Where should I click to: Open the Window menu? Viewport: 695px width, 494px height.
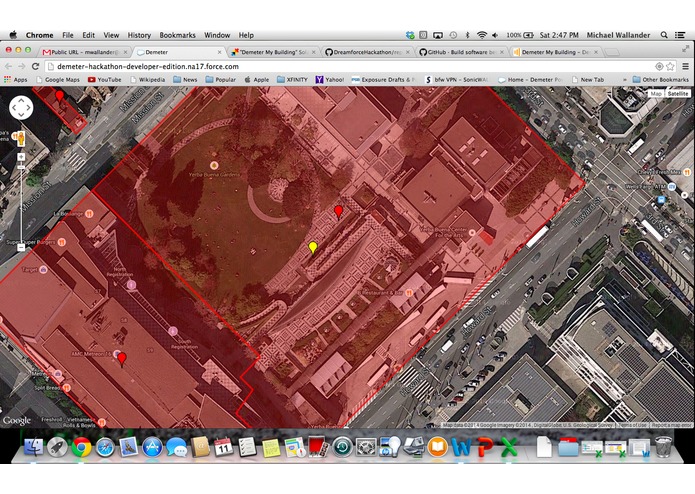tap(217, 35)
